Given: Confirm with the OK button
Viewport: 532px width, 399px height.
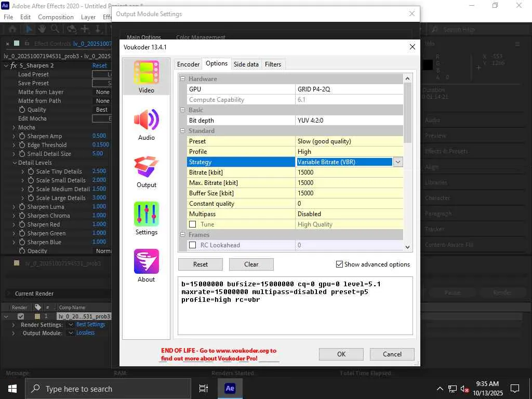Looking at the screenshot, I should (x=341, y=354).
